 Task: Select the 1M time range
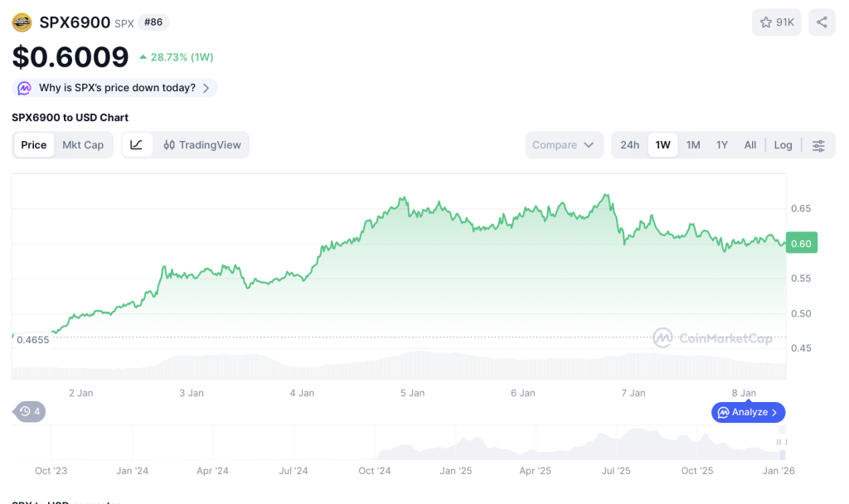coord(693,144)
